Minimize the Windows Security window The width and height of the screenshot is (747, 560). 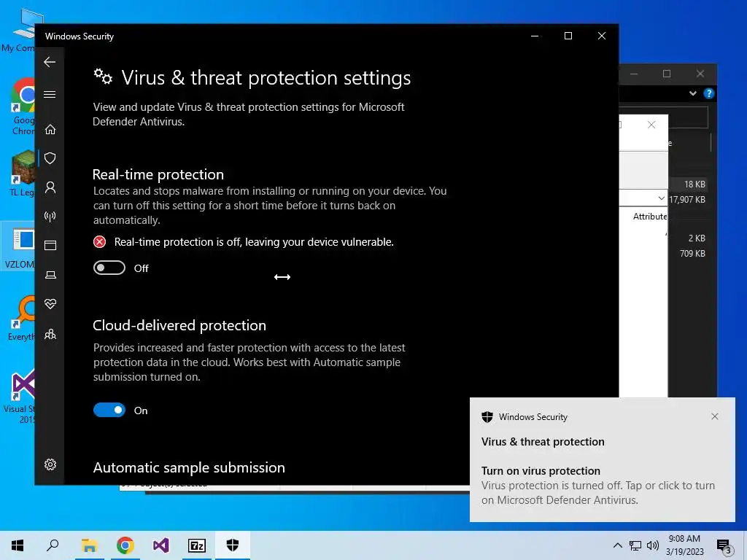click(535, 36)
